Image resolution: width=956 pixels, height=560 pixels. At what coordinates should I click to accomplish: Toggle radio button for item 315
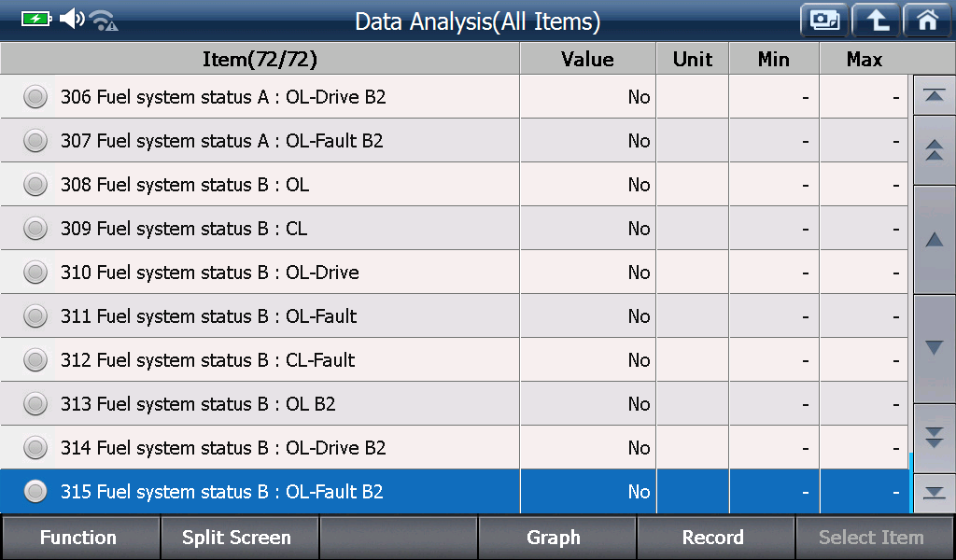click(x=35, y=491)
